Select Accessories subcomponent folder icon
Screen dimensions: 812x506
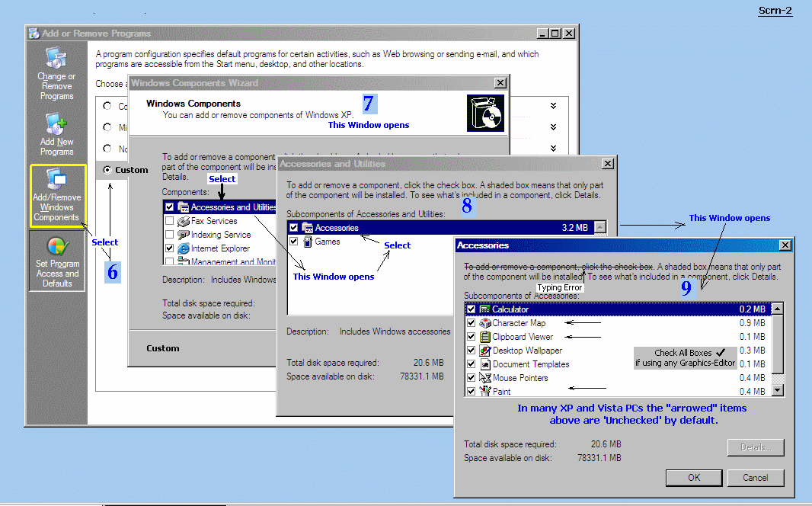coord(308,228)
